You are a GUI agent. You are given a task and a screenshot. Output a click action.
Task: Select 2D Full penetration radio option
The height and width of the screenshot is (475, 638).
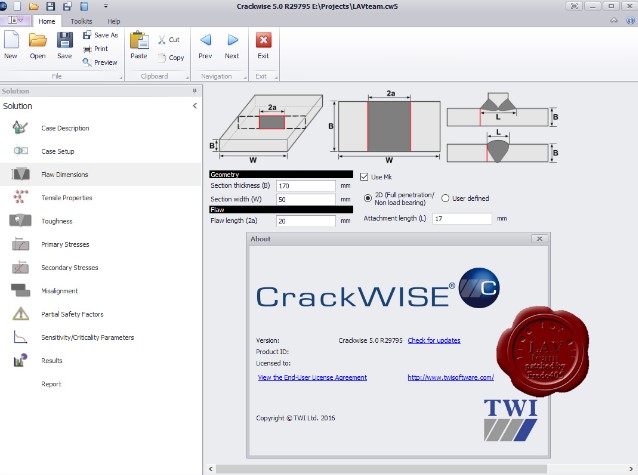pyautogui.click(x=368, y=198)
